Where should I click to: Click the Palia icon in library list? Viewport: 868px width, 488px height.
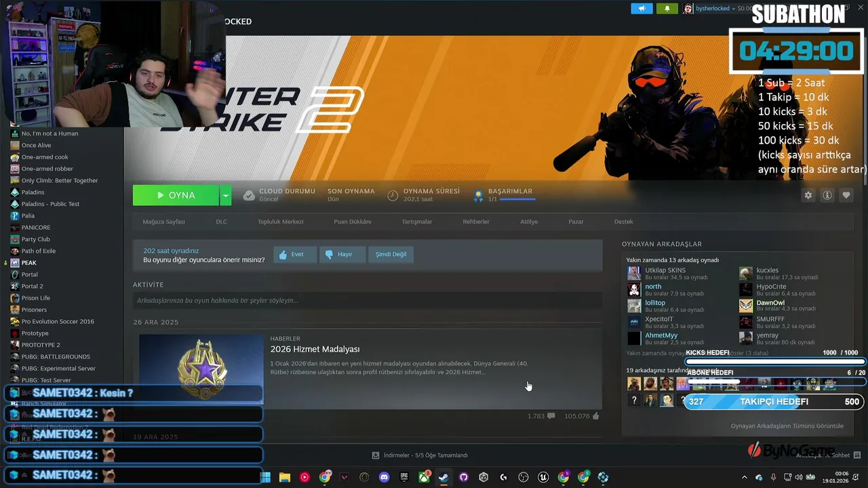(15, 216)
